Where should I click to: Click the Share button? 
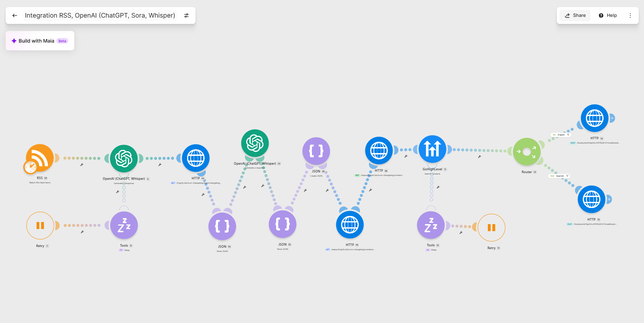[575, 15]
